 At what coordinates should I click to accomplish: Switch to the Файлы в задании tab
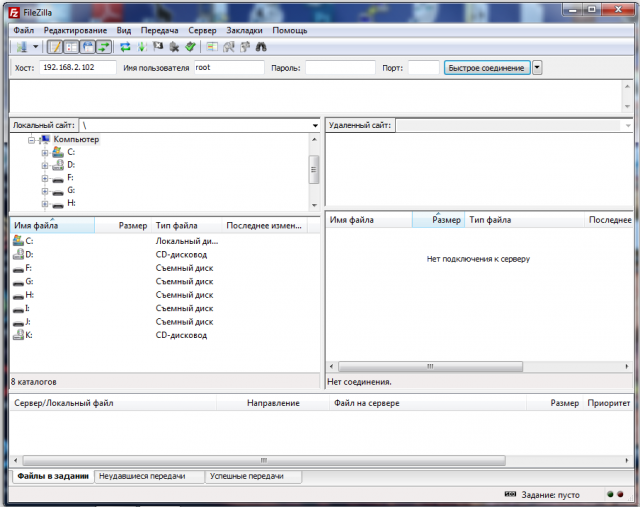pos(53,476)
